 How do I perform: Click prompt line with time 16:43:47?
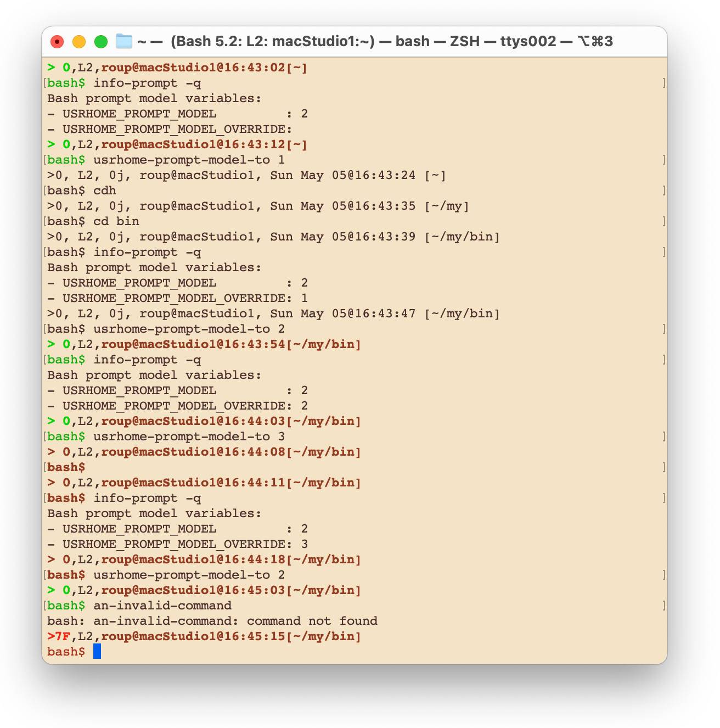tap(273, 313)
